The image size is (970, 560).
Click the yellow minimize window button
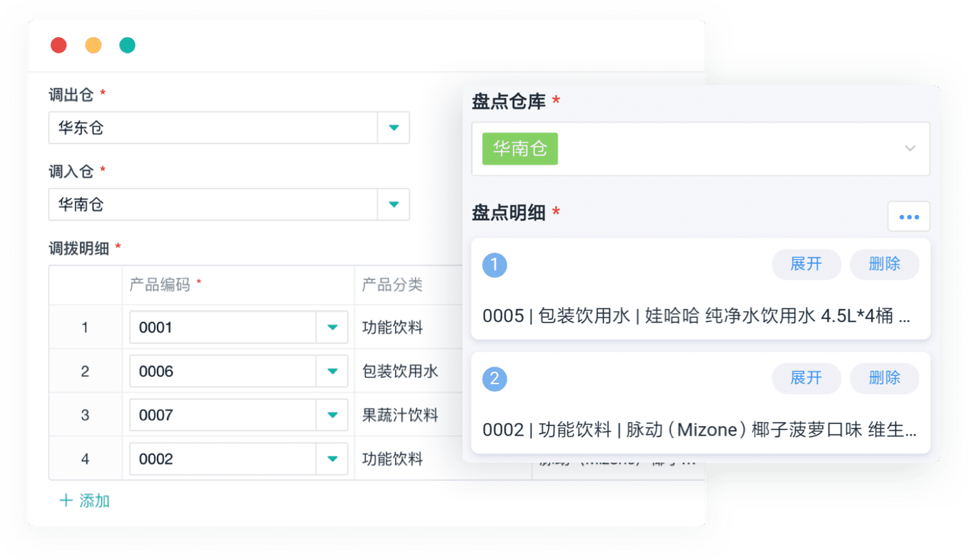93,45
